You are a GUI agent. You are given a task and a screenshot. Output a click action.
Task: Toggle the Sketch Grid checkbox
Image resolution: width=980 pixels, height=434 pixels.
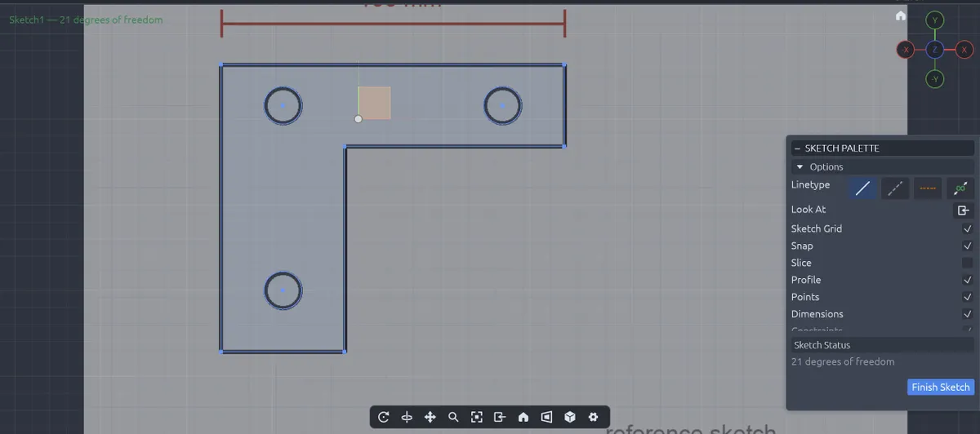968,229
